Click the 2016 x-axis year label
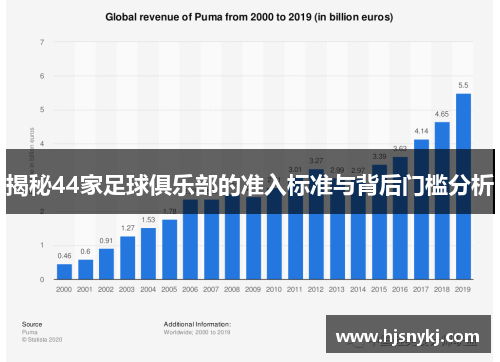This screenshot has width=500, height=362. pos(400,289)
